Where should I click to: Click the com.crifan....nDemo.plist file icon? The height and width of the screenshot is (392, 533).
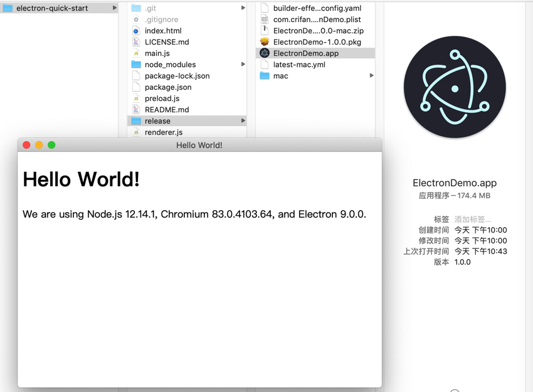tap(265, 19)
